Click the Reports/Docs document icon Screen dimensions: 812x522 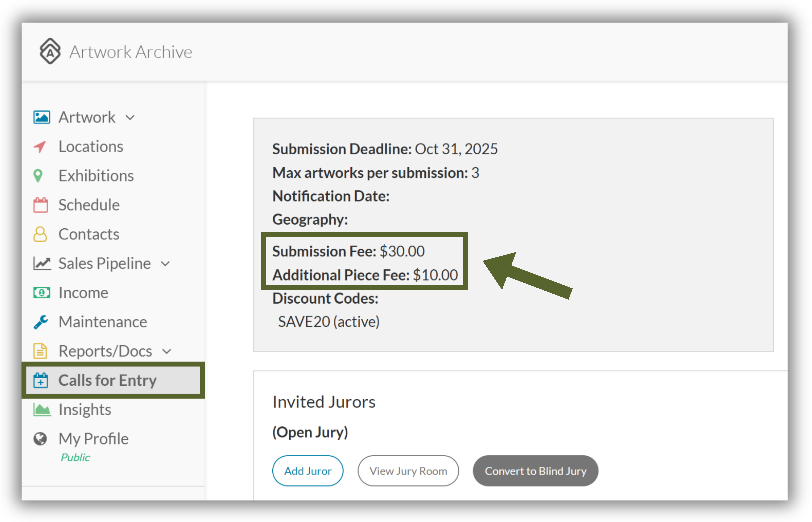point(40,351)
